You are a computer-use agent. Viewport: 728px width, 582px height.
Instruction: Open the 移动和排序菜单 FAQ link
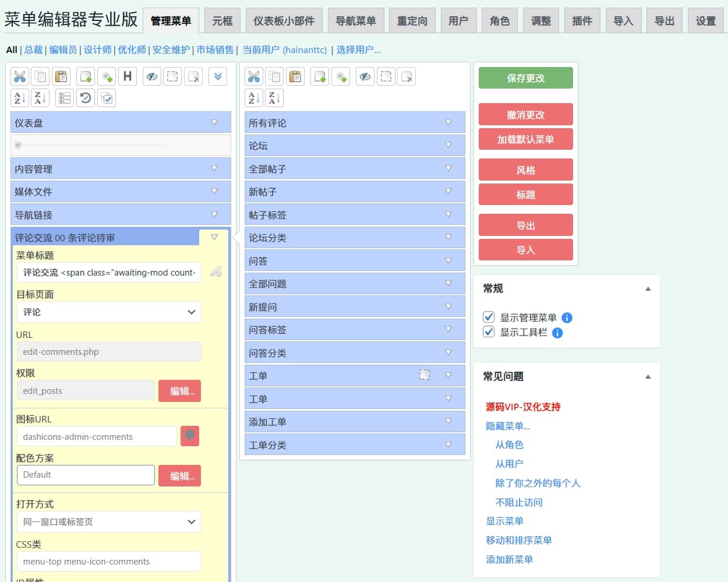518,540
